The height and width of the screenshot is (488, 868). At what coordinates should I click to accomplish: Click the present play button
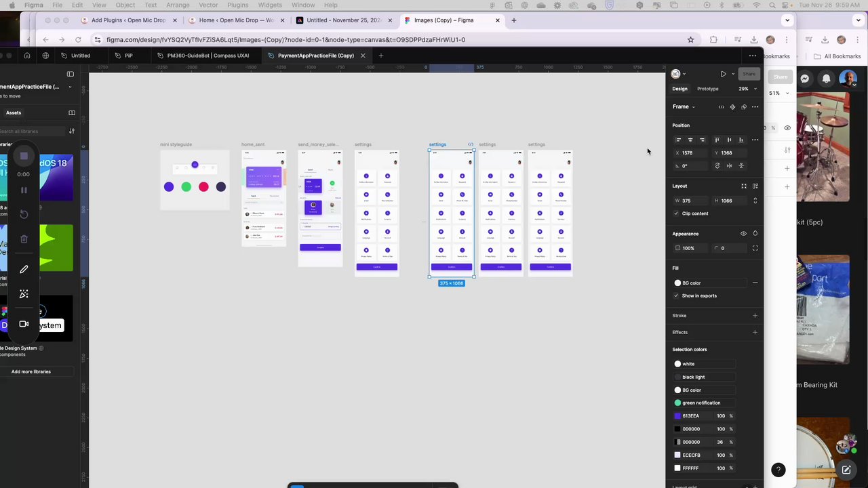pyautogui.click(x=724, y=74)
